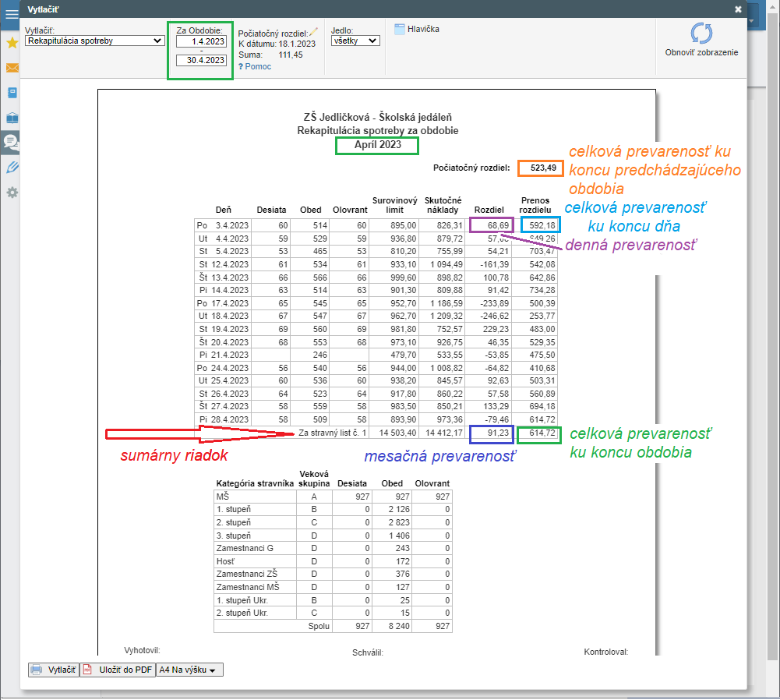Open the open-book icon in sidebar
Screen dimensions: 780x700
coord(12,118)
